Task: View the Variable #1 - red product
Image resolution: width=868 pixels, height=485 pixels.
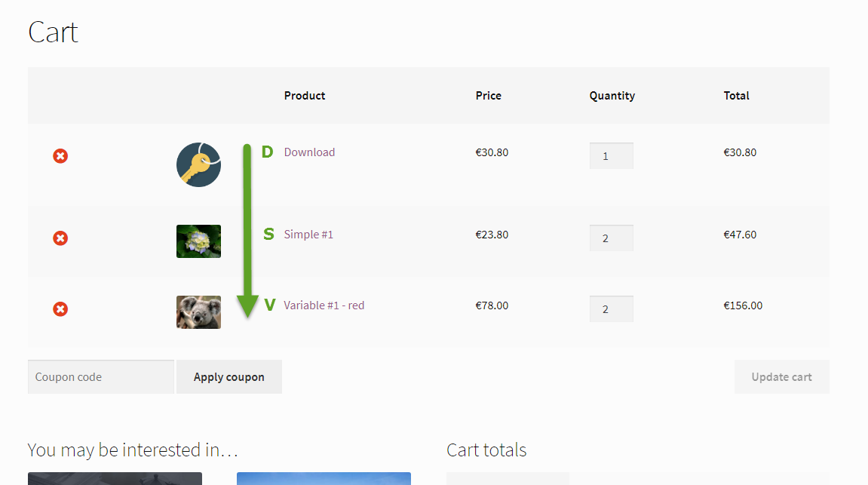Action: coord(324,305)
